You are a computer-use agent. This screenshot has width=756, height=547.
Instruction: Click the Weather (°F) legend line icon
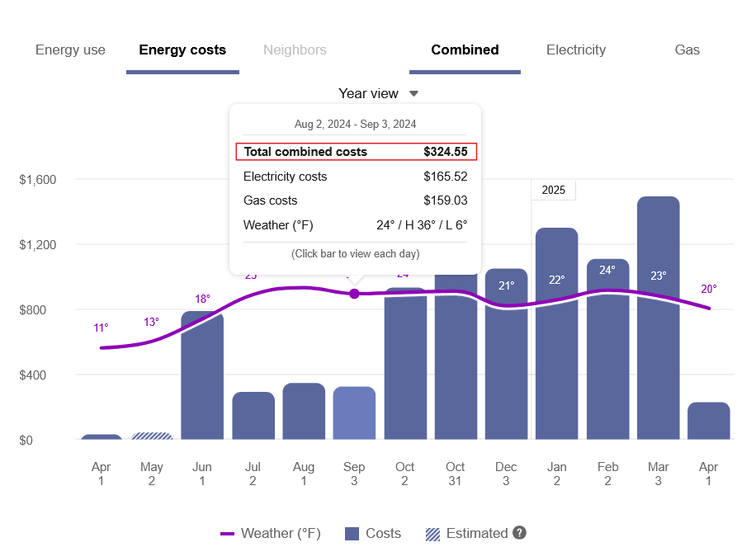227,534
